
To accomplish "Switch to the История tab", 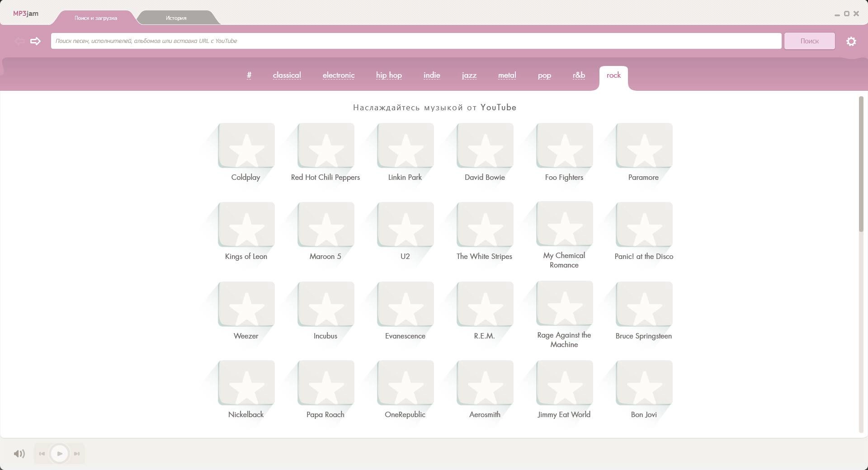I will (x=176, y=18).
